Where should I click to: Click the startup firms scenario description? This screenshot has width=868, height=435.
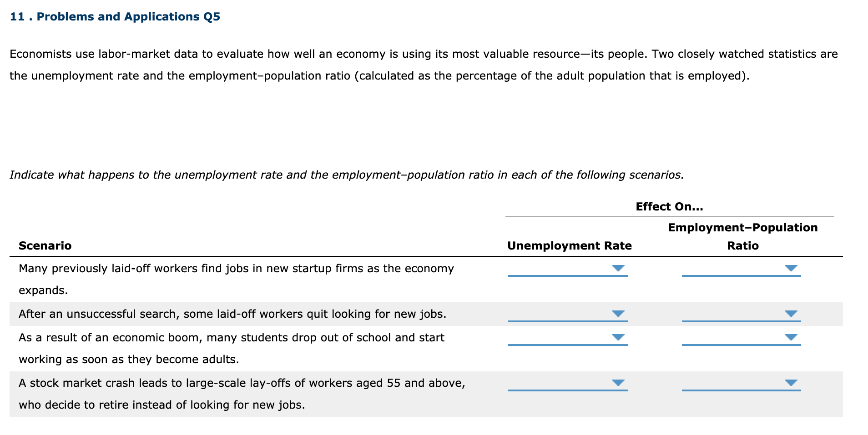(x=236, y=269)
